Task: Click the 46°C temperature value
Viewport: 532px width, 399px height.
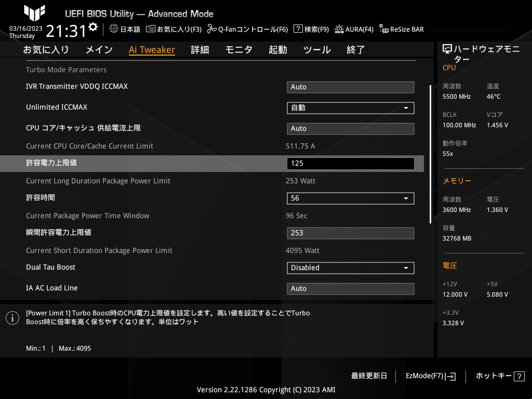Action: 494,97
